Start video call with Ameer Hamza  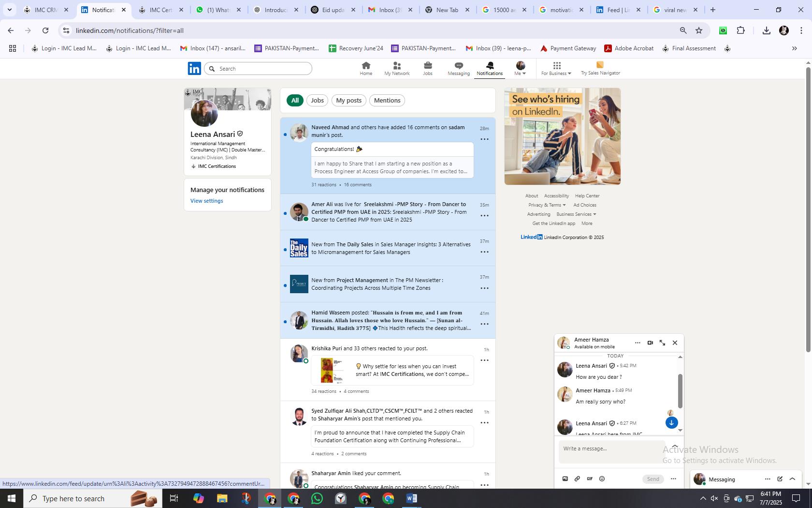coord(650,343)
